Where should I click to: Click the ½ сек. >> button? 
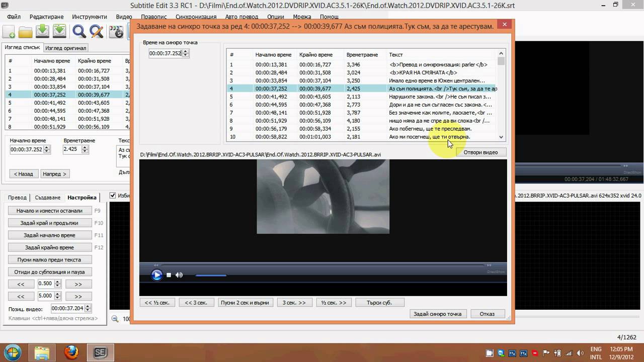334,303
